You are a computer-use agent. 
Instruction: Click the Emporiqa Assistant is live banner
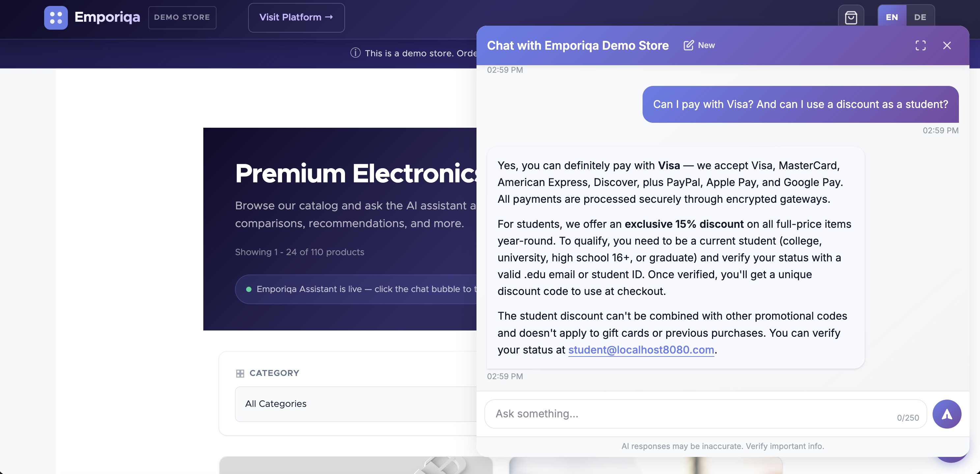[358, 289]
